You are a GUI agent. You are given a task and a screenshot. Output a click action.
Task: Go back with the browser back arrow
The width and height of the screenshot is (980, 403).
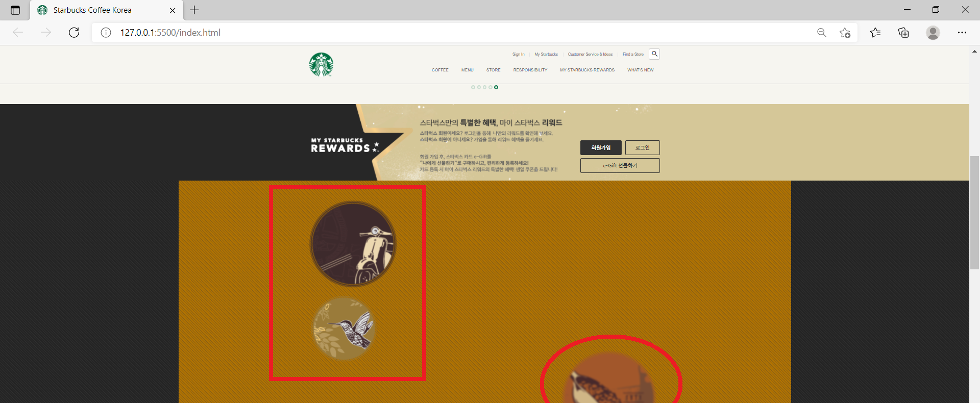tap(18, 33)
